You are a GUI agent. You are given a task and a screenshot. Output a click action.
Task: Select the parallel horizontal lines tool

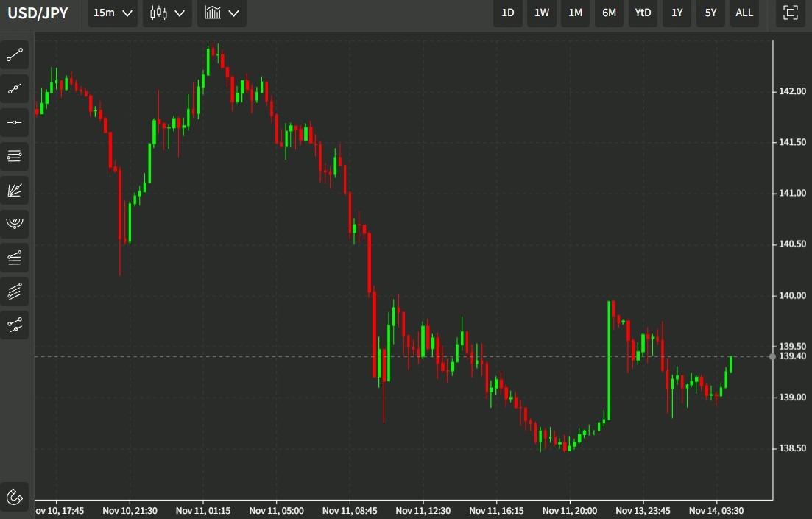15,156
